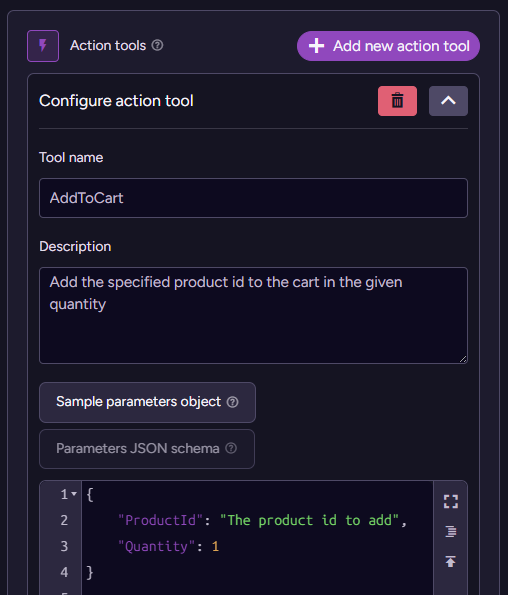Image resolution: width=508 pixels, height=595 pixels.
Task: Click line number 3 in the gutter
Action: [64, 546]
